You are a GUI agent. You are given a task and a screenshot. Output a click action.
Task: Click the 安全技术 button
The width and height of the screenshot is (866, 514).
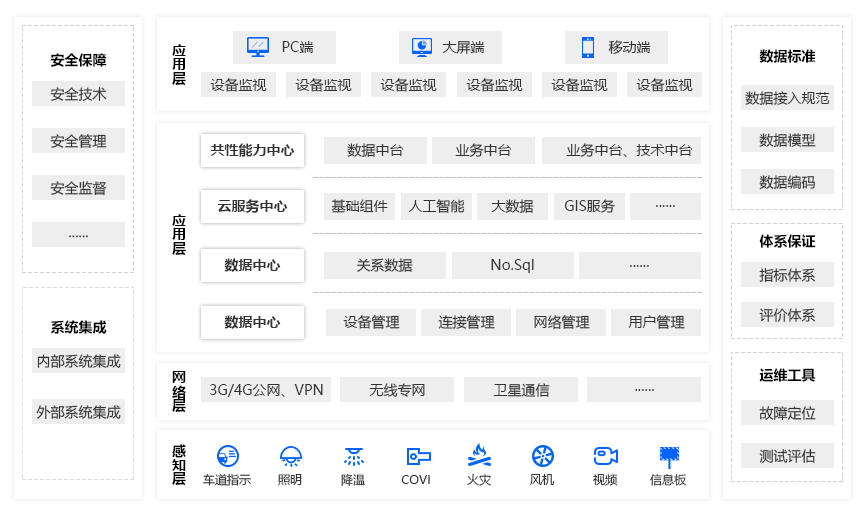coord(78,95)
